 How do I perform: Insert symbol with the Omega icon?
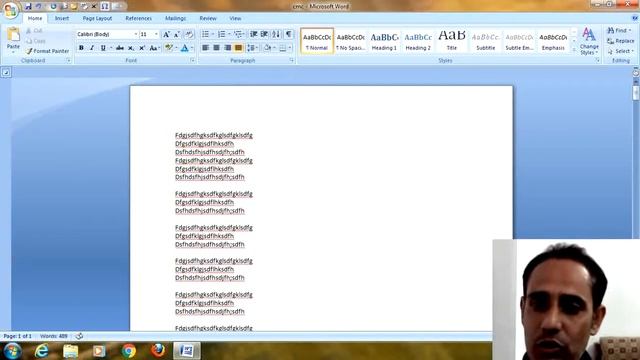[x=105, y=7]
